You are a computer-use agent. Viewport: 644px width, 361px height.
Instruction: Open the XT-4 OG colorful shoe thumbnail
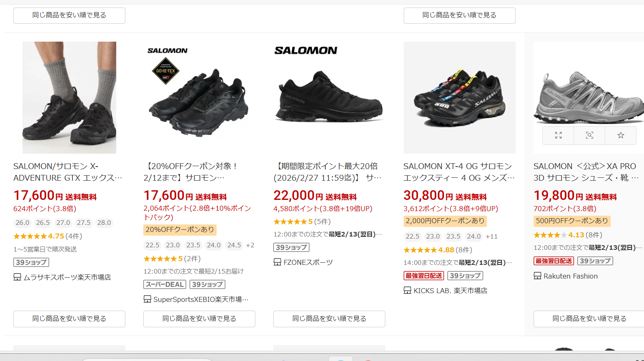click(x=459, y=97)
